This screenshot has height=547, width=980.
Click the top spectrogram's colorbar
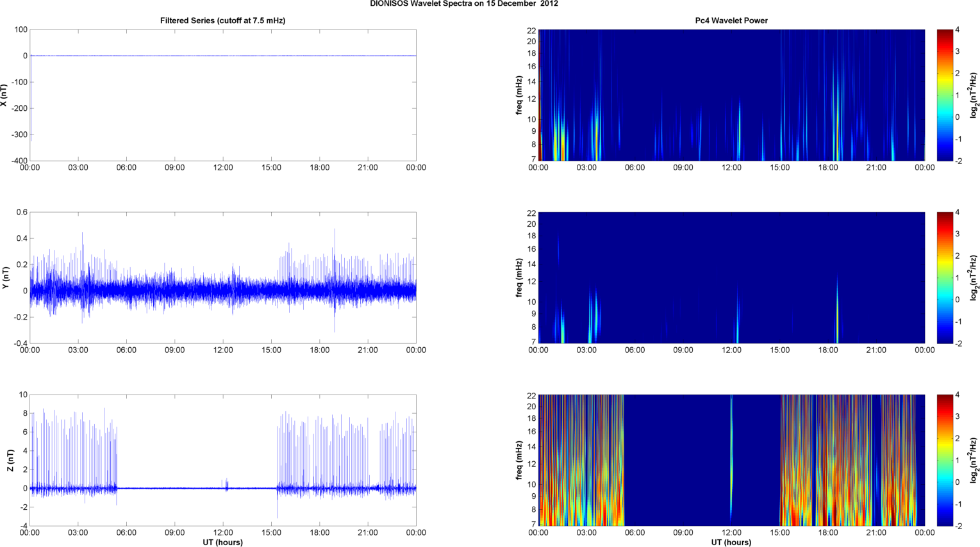[x=945, y=95]
